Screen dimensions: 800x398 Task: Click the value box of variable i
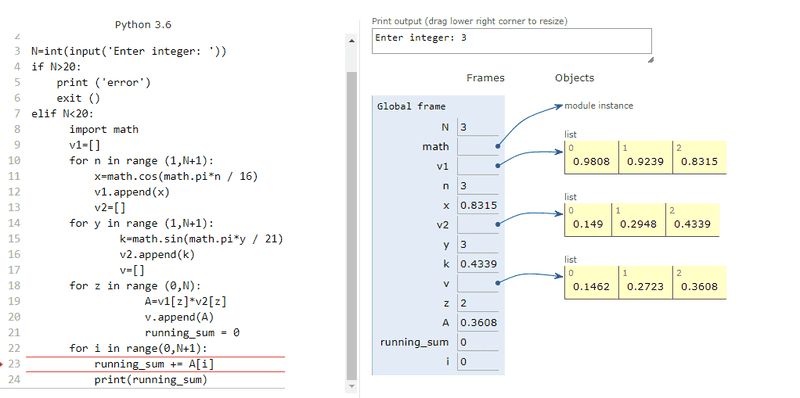click(x=478, y=362)
